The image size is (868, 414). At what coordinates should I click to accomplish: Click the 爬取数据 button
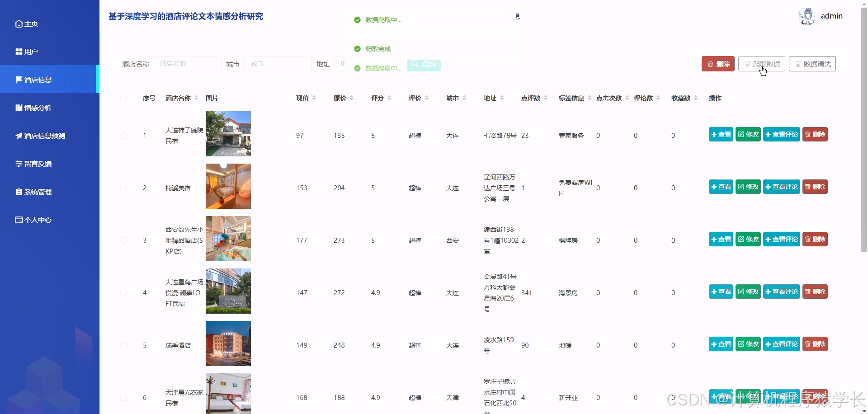point(762,64)
